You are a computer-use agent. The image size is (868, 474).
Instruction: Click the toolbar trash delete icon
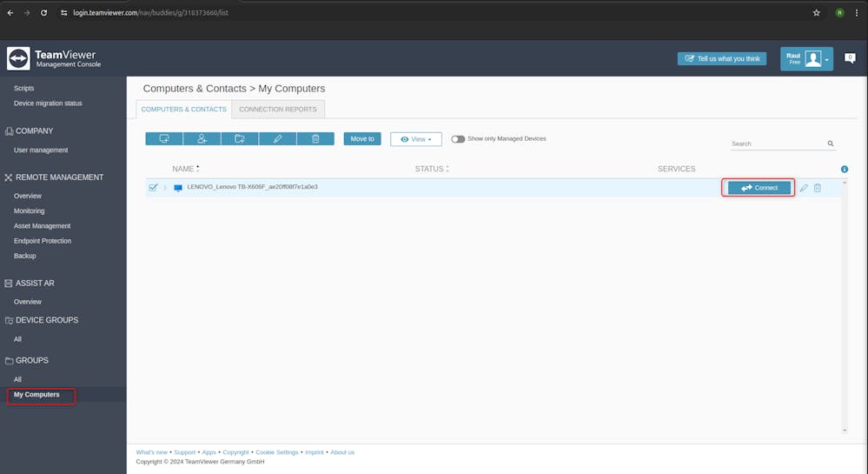click(315, 138)
